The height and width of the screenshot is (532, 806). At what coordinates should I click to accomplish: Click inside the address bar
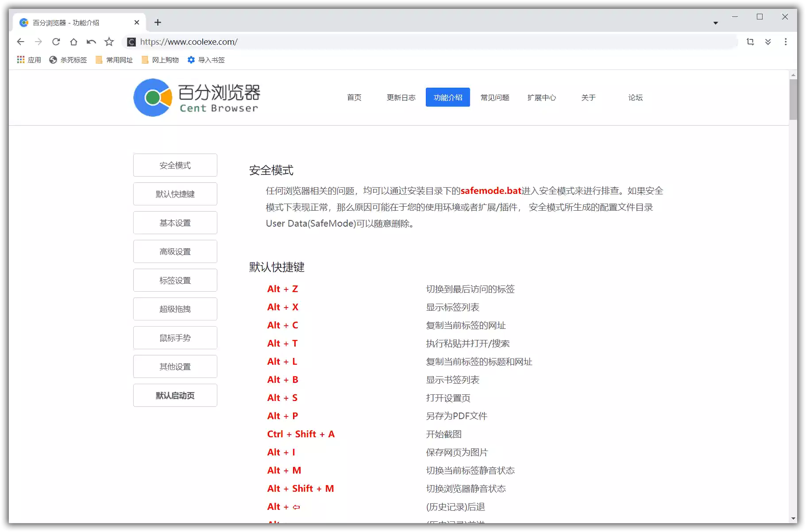[310, 42]
